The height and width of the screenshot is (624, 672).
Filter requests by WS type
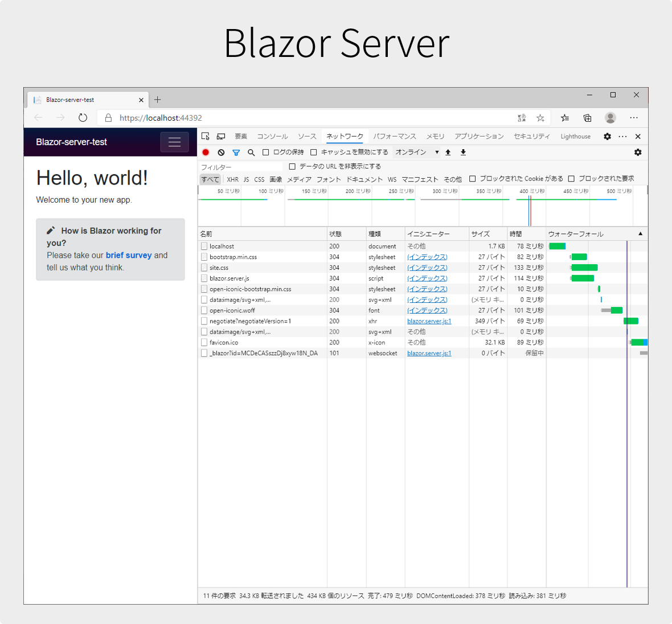coord(392,179)
